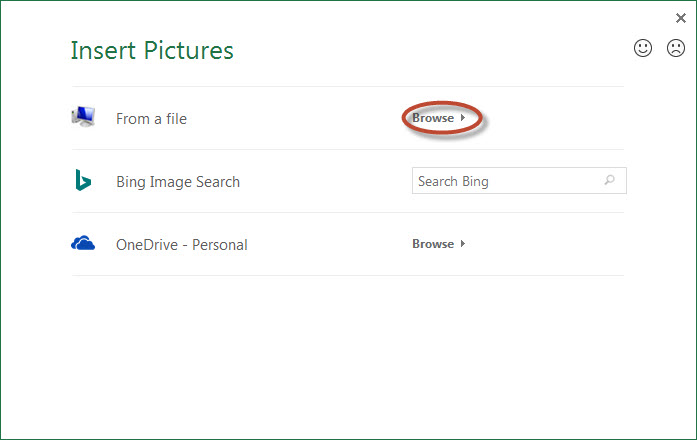Select the Bing Image Search label
Viewport: 697px width, 440px height.
click(178, 182)
